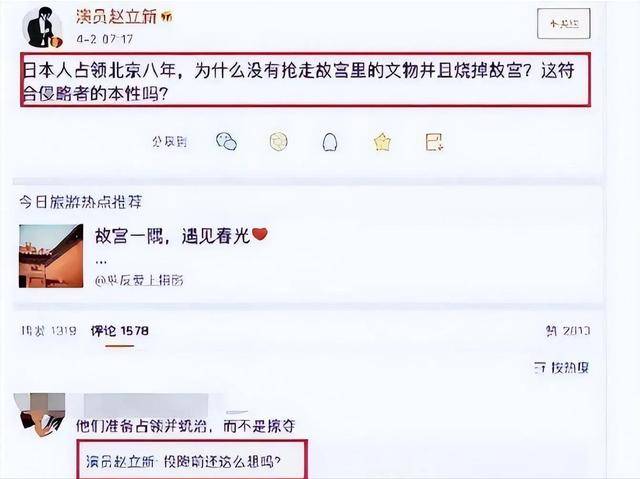
Task: Switch to the 转发 1319 tab
Action: pyautogui.click(x=49, y=330)
